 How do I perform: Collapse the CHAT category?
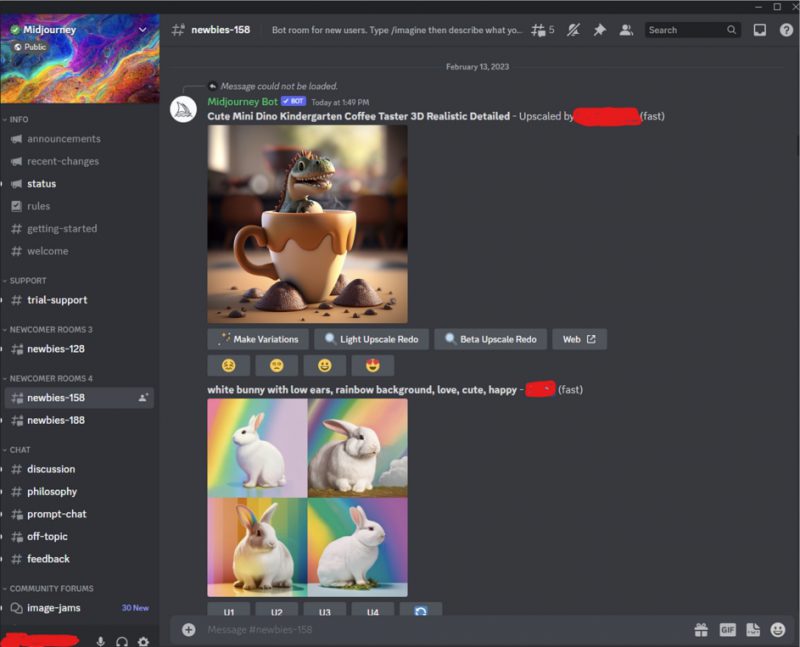click(x=20, y=450)
